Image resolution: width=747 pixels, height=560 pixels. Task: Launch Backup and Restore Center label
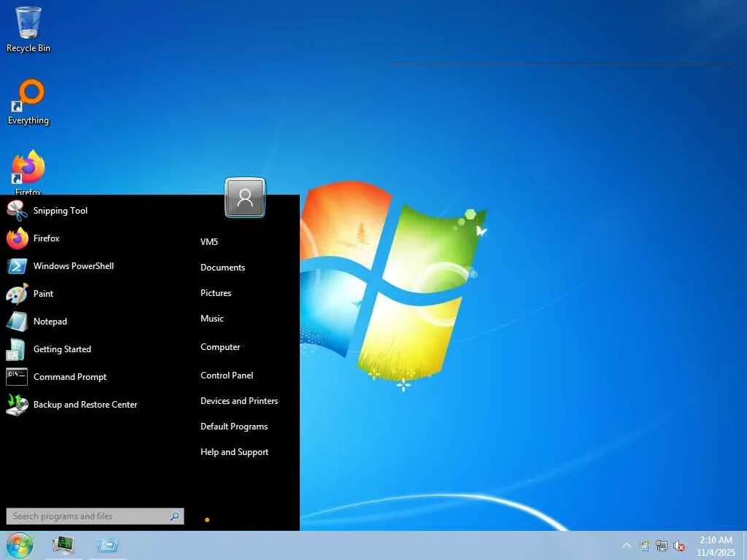85,404
